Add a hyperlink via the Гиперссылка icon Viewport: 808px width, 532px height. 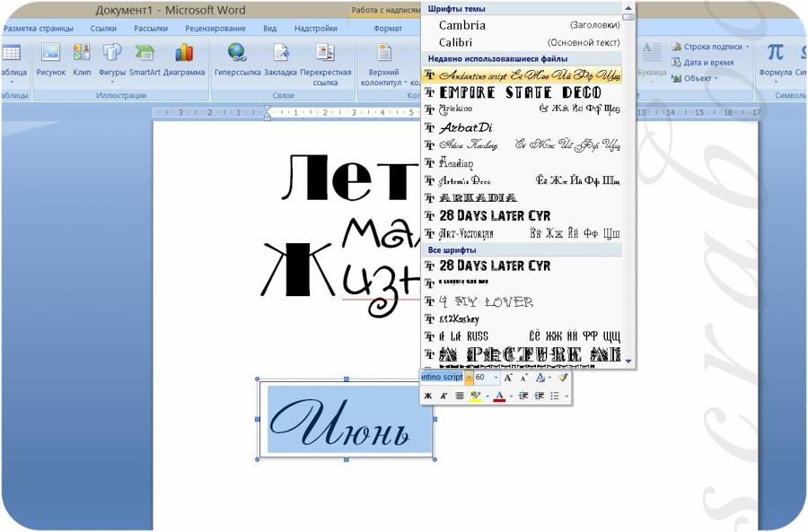[237, 59]
